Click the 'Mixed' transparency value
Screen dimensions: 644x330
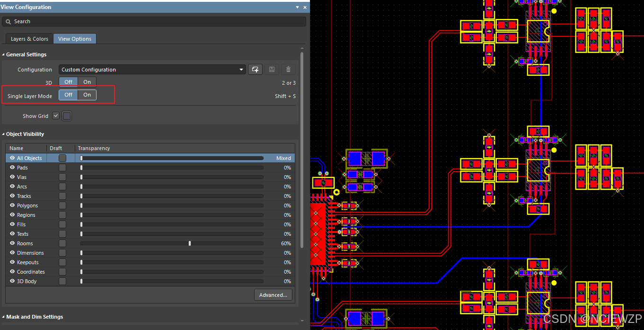click(x=284, y=158)
